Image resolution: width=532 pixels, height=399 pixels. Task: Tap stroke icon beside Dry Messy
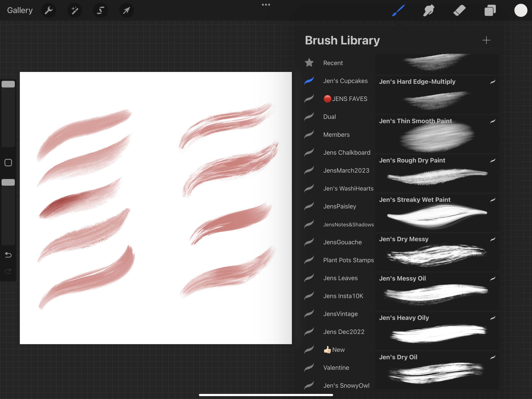[492, 239]
